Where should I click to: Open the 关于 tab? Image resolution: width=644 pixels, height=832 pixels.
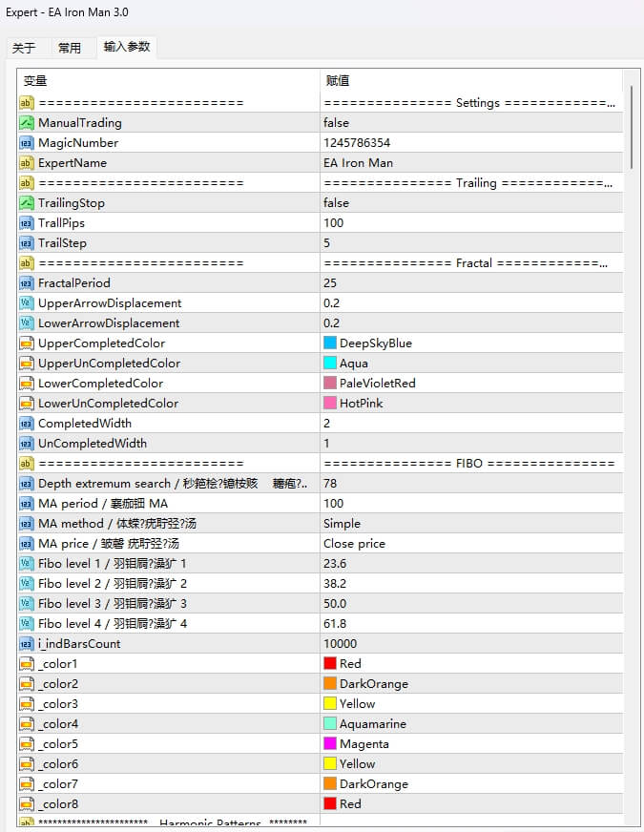(x=24, y=49)
